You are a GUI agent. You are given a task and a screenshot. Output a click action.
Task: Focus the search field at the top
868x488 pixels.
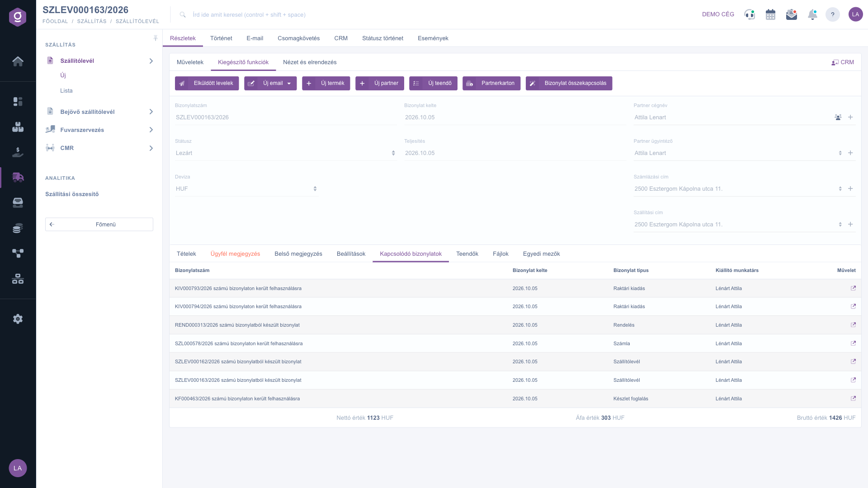click(x=249, y=15)
